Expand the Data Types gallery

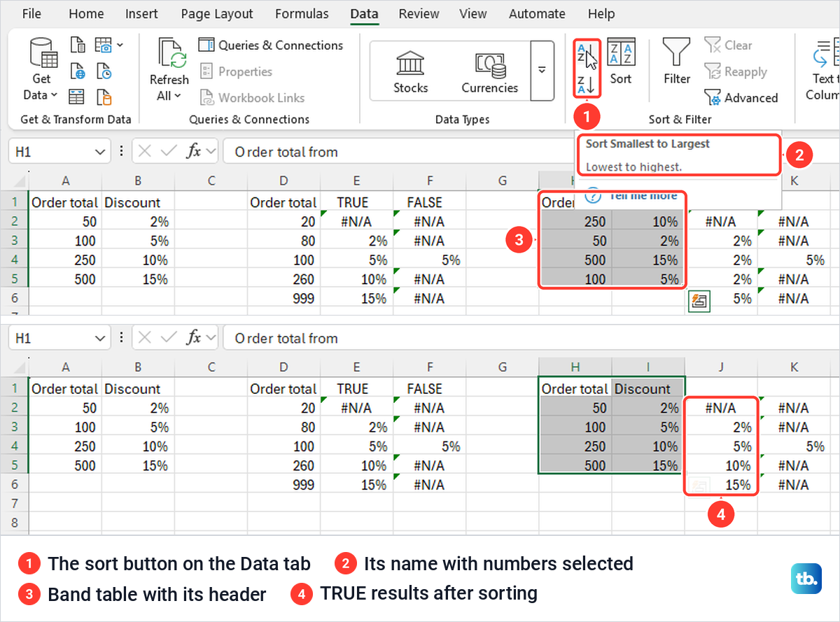[x=542, y=71]
